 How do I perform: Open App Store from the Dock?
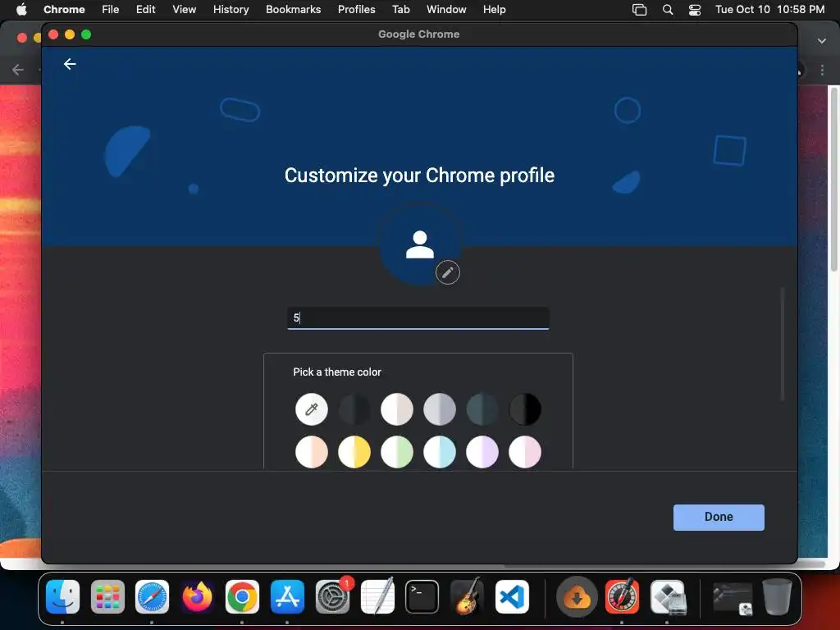tap(287, 597)
